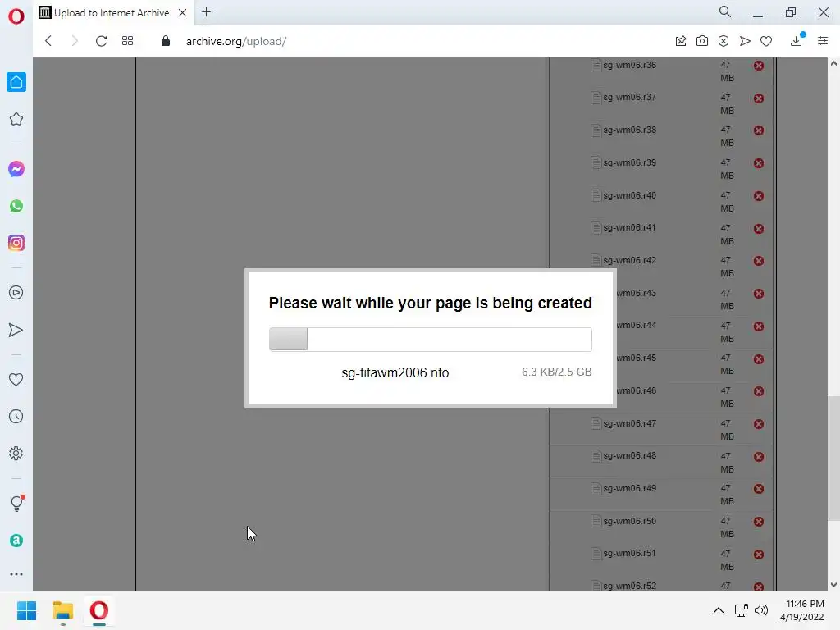This screenshot has height=630, width=840.
Task: Click the sg-wm06.r40 file name
Action: (629, 195)
